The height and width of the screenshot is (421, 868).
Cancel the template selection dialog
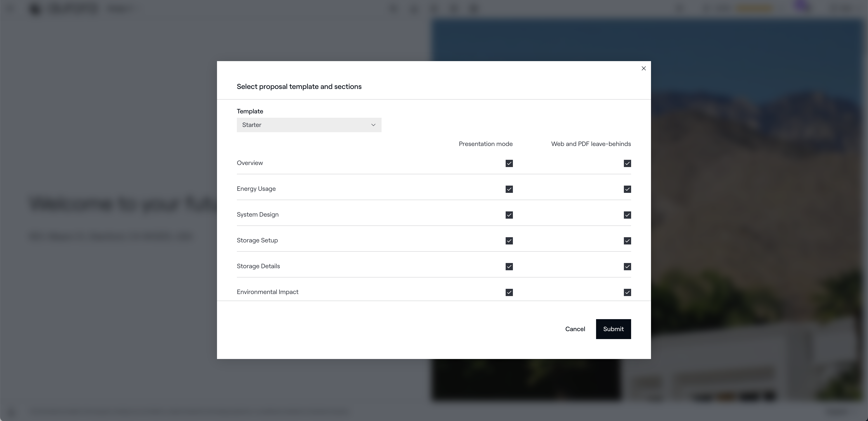575,329
